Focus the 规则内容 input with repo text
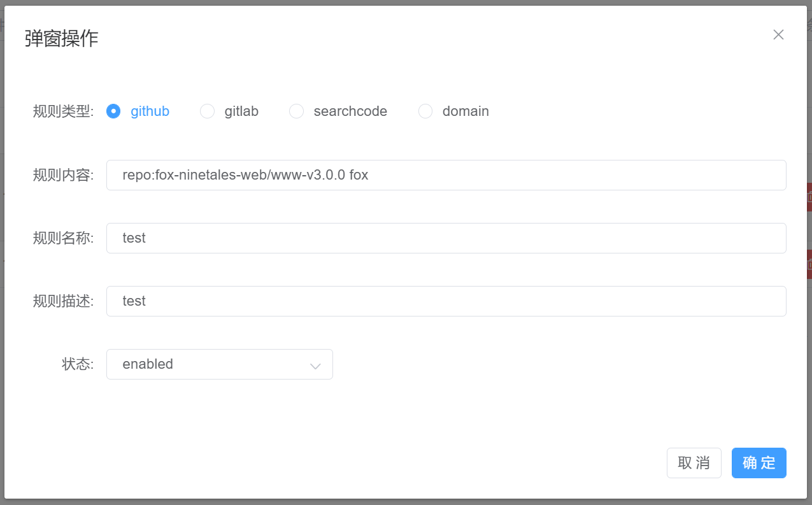 point(446,175)
